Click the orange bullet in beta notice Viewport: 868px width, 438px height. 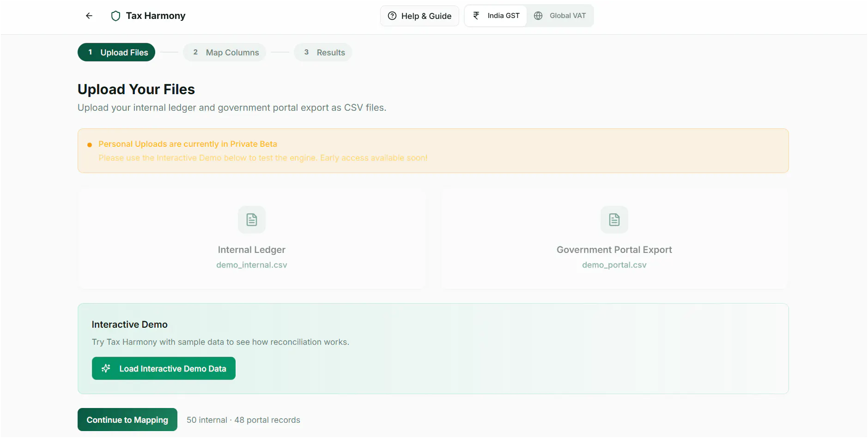point(90,145)
